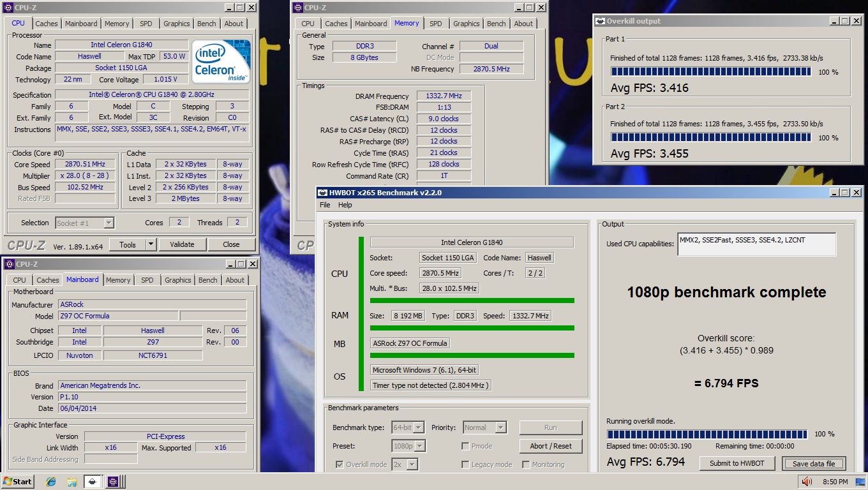Click the clock showing 8:50 PM
Viewport: 868px width, 490px height.
click(x=835, y=482)
